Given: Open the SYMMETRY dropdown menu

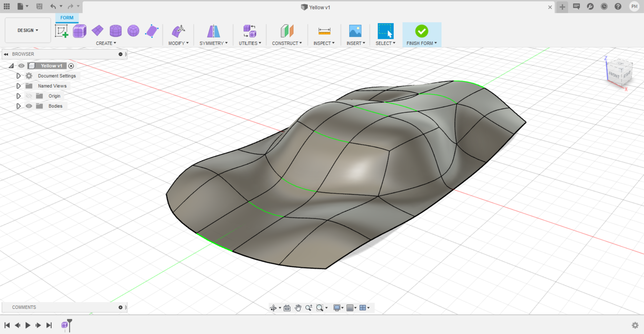Looking at the screenshot, I should coord(214,43).
